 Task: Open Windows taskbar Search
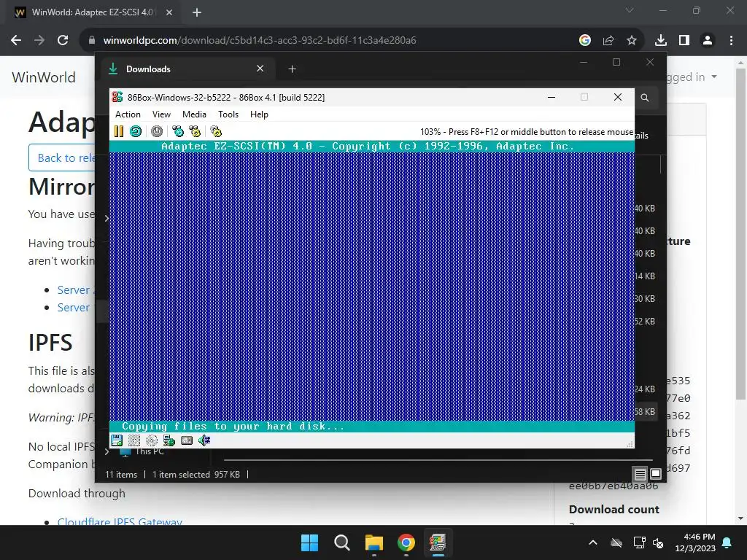coord(341,542)
